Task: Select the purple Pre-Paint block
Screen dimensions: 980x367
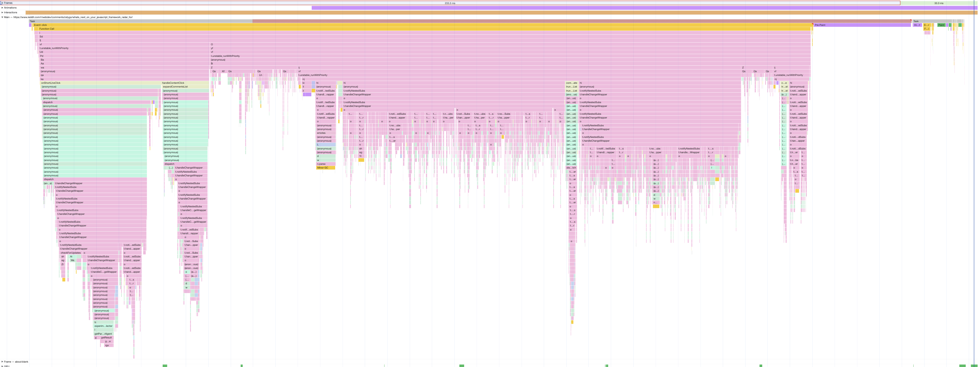Action: coord(861,25)
